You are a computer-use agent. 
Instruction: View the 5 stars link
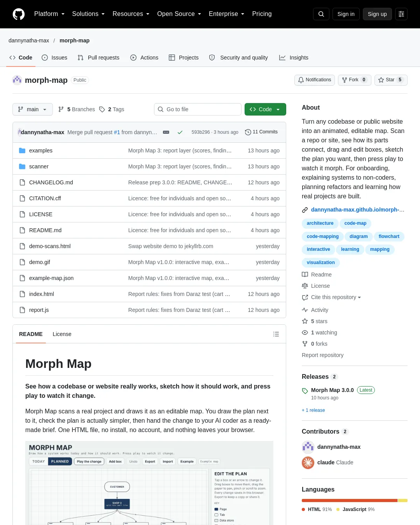tap(315, 321)
